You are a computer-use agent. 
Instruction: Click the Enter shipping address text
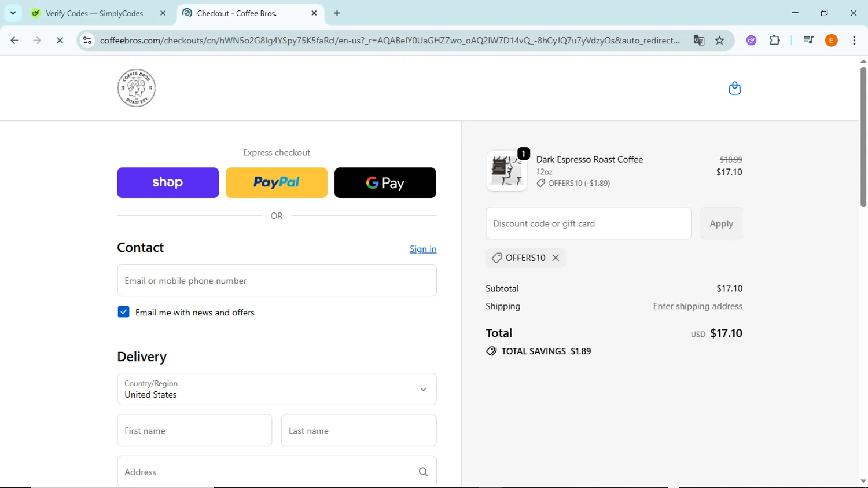697,306
